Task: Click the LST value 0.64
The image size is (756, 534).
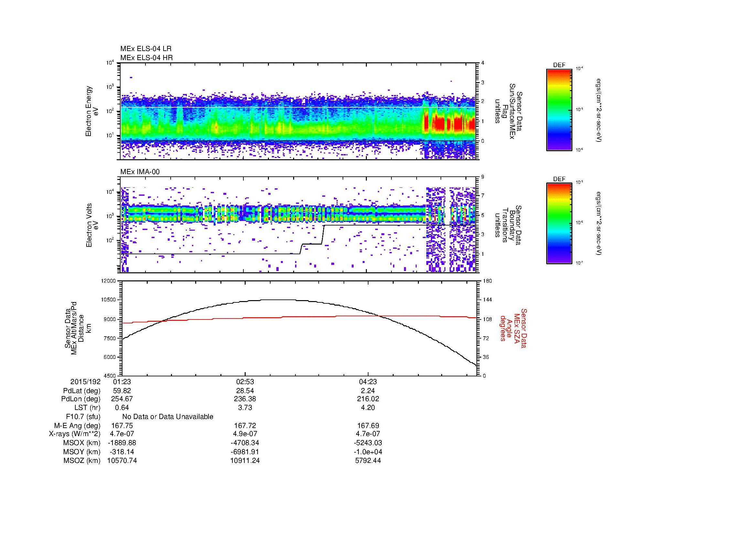Action: click(122, 408)
